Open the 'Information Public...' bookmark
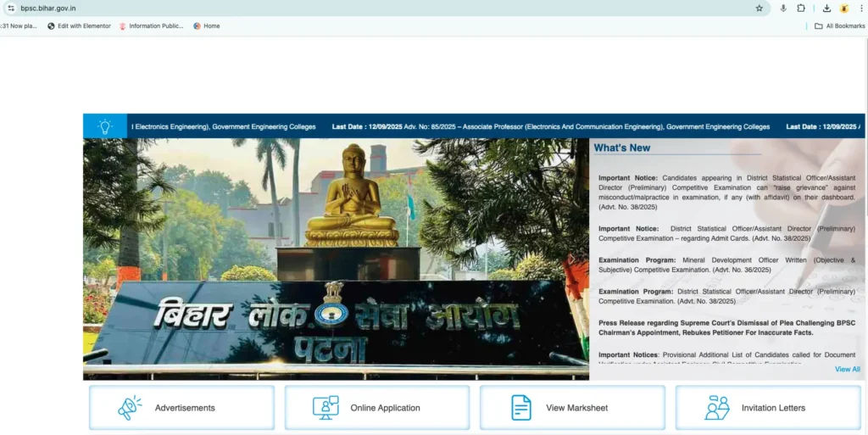 click(x=151, y=26)
